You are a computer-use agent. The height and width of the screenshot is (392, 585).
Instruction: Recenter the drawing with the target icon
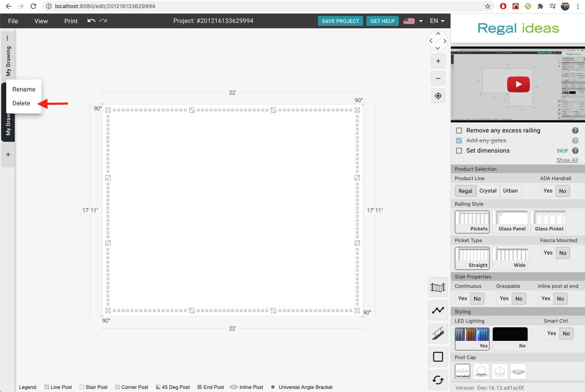pyautogui.click(x=438, y=96)
